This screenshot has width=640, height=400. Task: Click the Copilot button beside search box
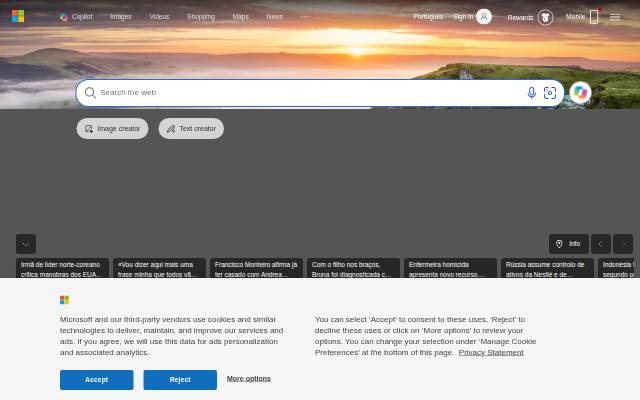click(x=580, y=93)
